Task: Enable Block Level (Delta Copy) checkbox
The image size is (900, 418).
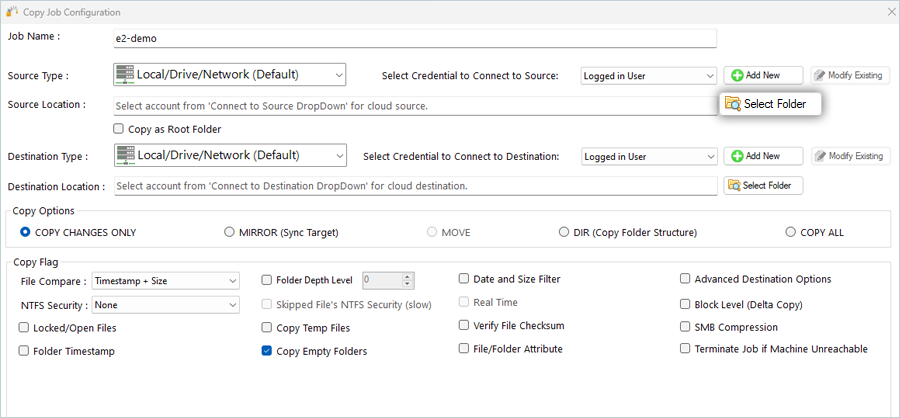Action: (686, 304)
